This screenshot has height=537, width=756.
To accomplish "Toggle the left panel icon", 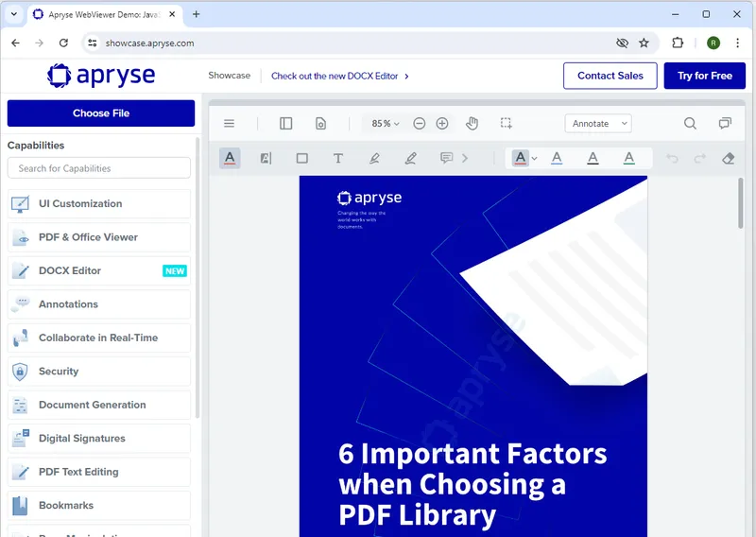I will (x=286, y=124).
